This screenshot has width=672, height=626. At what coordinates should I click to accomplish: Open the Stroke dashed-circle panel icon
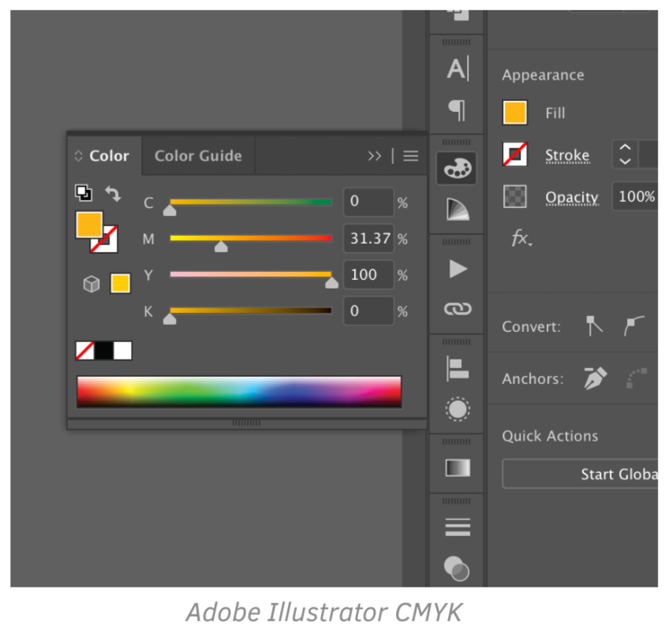click(457, 409)
